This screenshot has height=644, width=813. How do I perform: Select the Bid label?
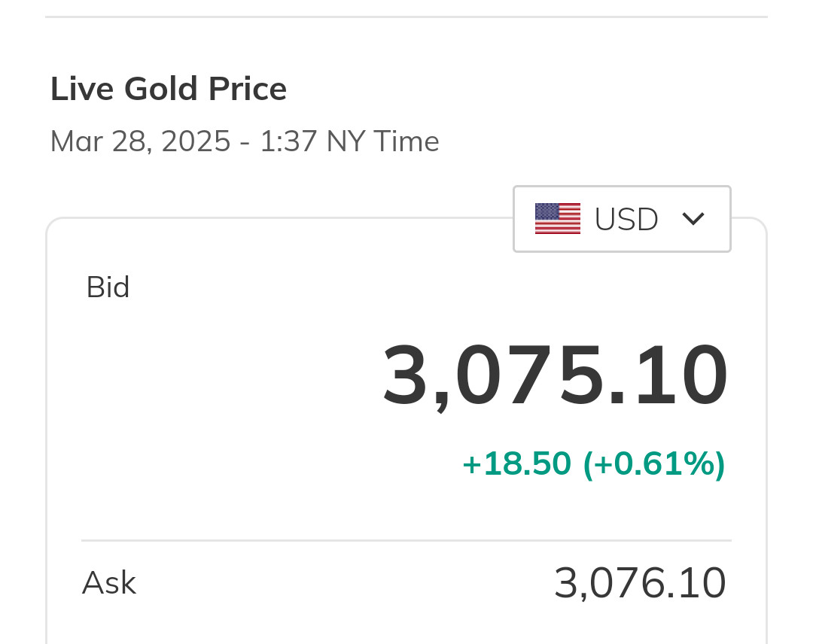108,287
